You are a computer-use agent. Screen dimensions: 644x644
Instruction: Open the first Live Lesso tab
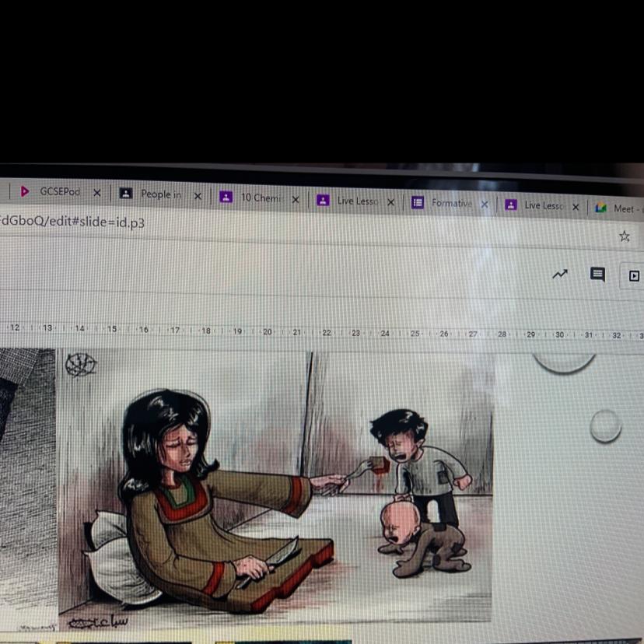click(357, 201)
